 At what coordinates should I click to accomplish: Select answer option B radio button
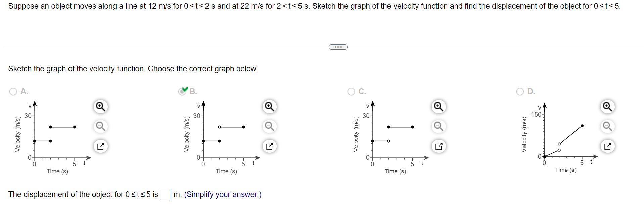coord(182,92)
